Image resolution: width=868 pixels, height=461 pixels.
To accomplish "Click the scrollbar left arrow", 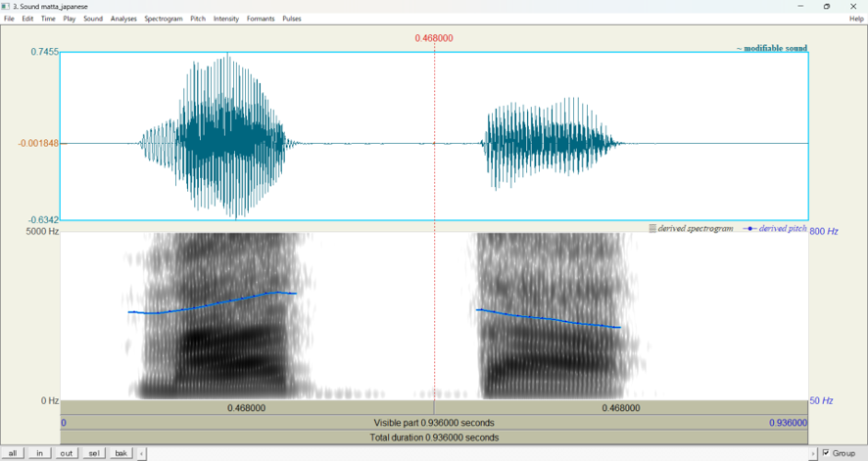I will coord(142,454).
